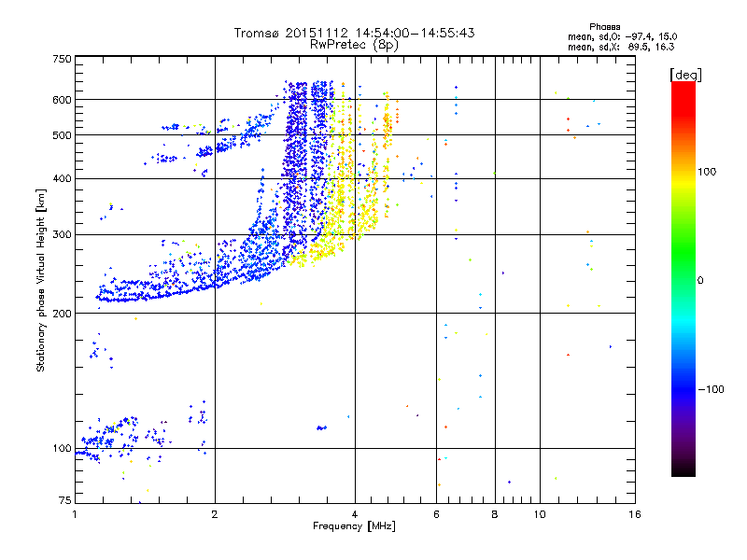Click the x-axis tick label "2"
Image resolution: width=747 pixels, height=560 pixels.
(215, 514)
